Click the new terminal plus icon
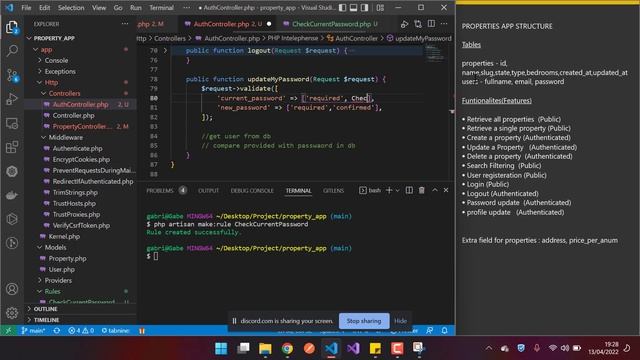 click(389, 190)
